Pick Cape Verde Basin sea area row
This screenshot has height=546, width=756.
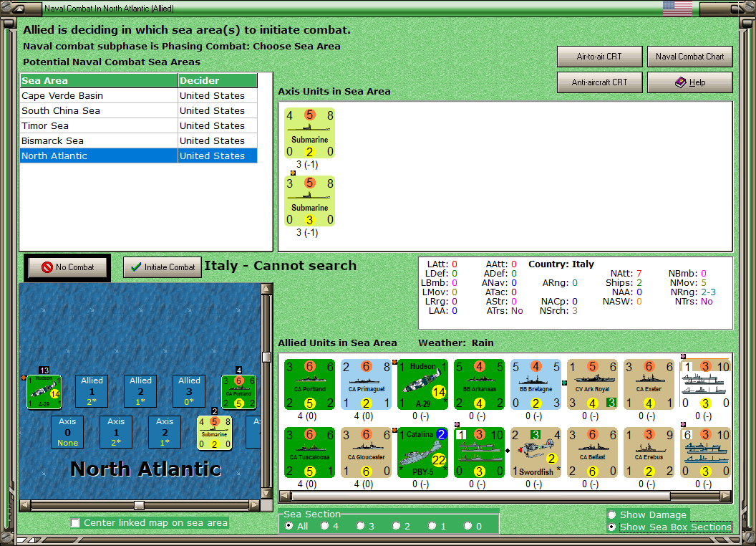click(x=138, y=95)
